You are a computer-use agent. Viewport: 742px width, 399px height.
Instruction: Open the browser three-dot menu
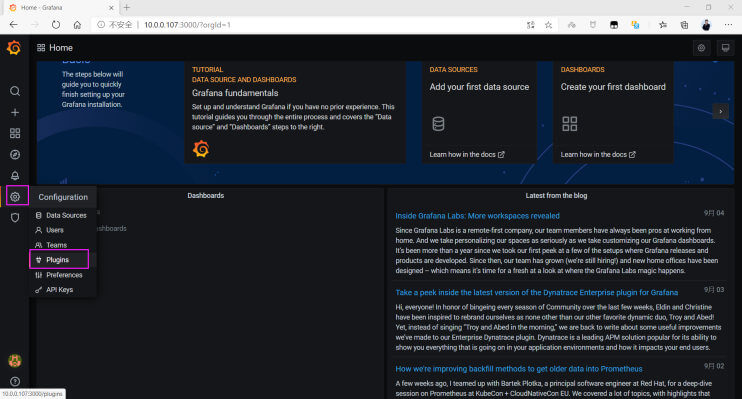click(728, 25)
